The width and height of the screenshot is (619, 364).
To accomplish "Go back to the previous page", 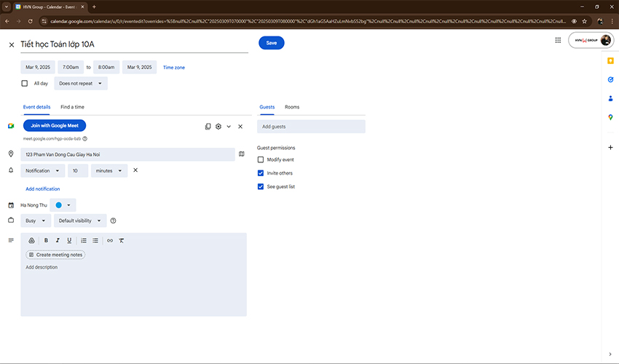I will [x=7, y=21].
